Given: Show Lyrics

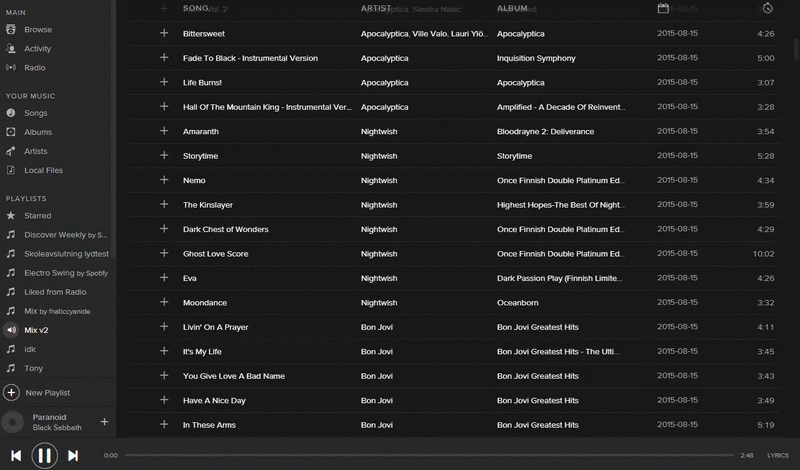Looking at the screenshot, I should pos(778,455).
